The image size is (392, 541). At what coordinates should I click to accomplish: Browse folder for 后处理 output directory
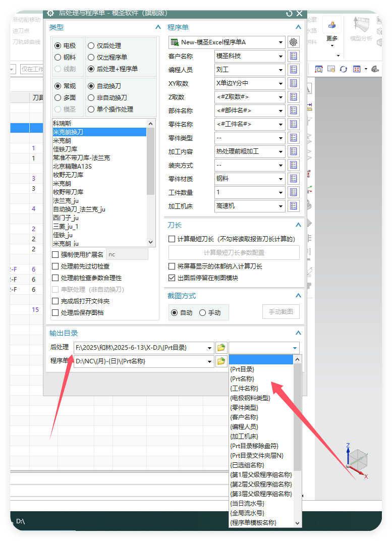point(221,347)
